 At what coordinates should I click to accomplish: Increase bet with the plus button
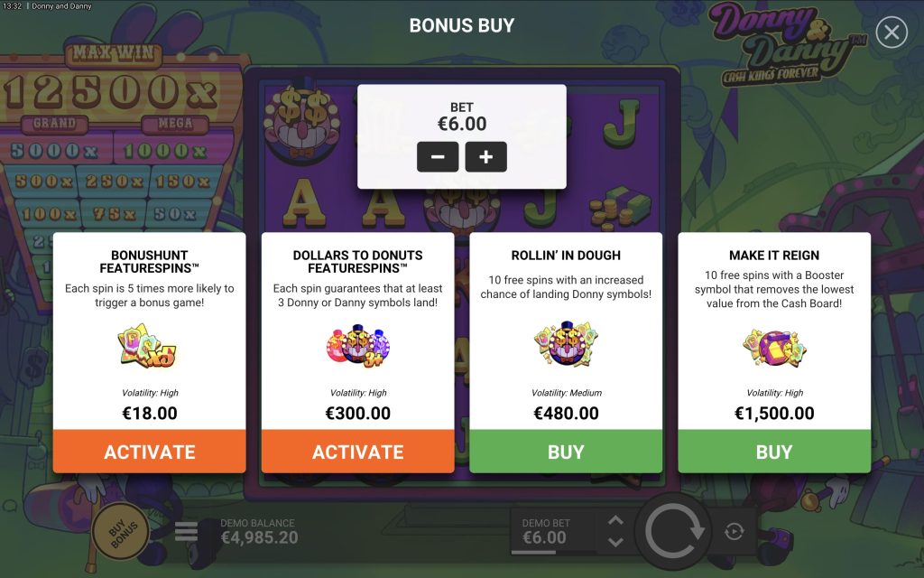[x=485, y=157]
